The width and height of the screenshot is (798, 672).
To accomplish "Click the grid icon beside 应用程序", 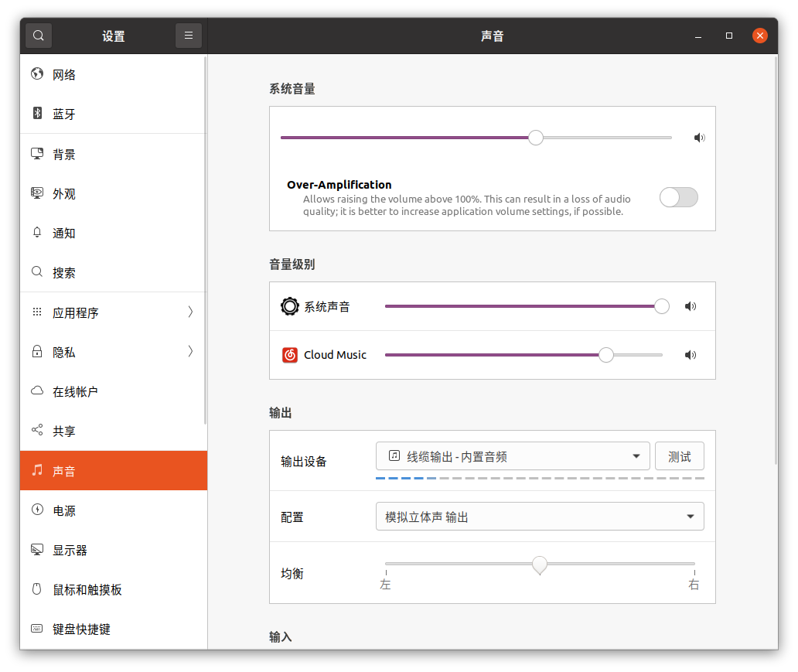I will coord(37,312).
